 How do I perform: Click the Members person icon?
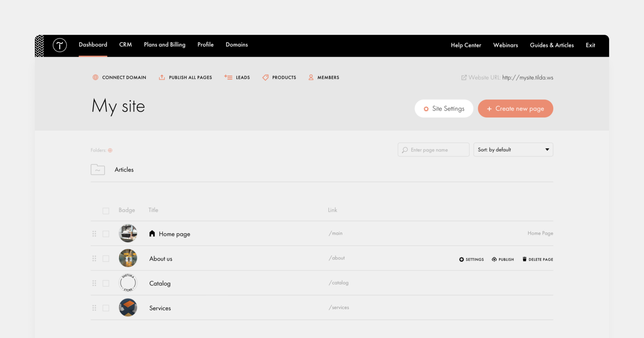pos(311,77)
